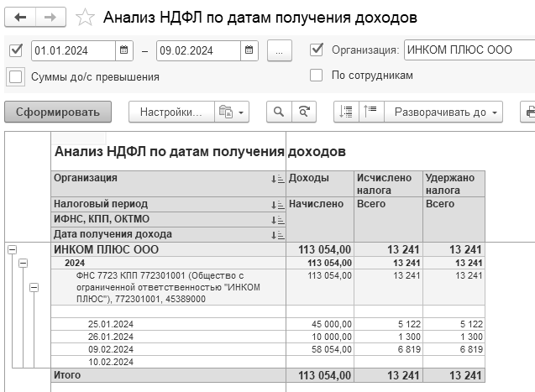Toggle the period checkbox before the dates
Screen dimensions: 535x392
pos(16,50)
